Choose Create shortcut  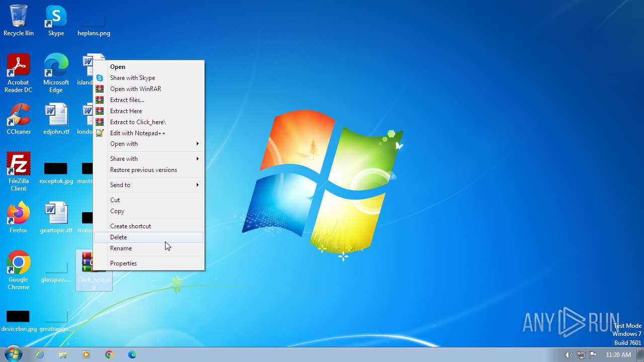click(x=149, y=226)
